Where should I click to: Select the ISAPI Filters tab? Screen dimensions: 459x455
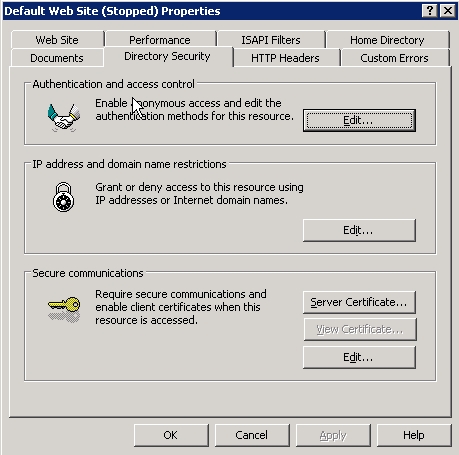point(271,40)
